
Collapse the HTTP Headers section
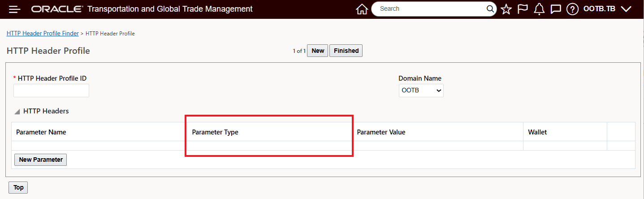coord(17,111)
